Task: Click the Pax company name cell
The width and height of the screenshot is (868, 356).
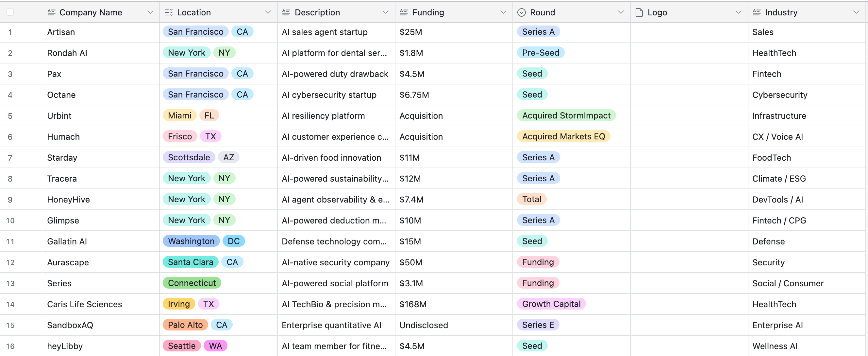Action: (x=101, y=74)
